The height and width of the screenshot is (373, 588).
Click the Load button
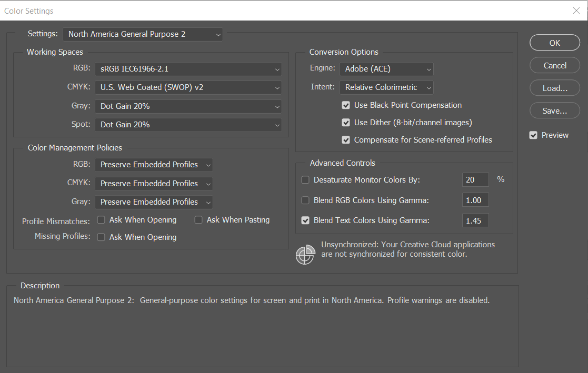(554, 88)
